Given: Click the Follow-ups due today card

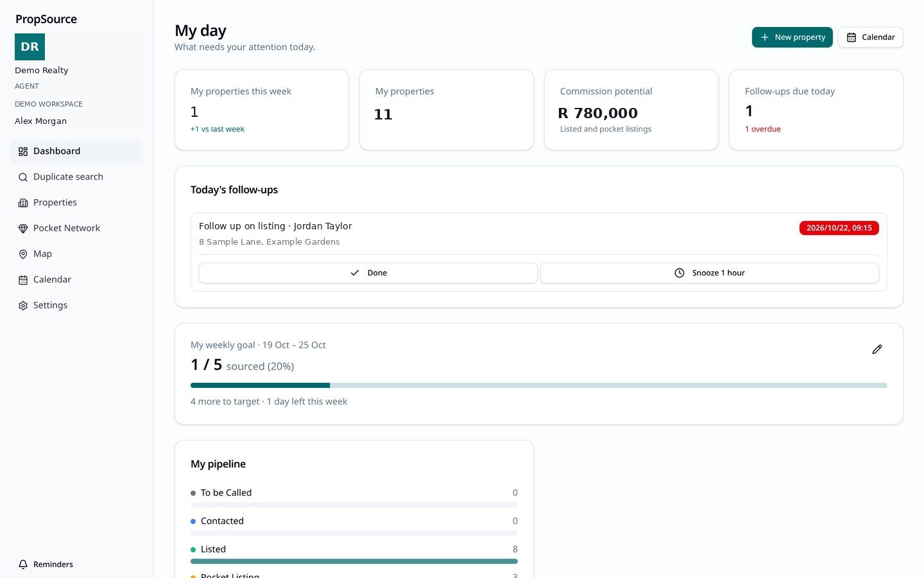Looking at the screenshot, I should coord(816,110).
